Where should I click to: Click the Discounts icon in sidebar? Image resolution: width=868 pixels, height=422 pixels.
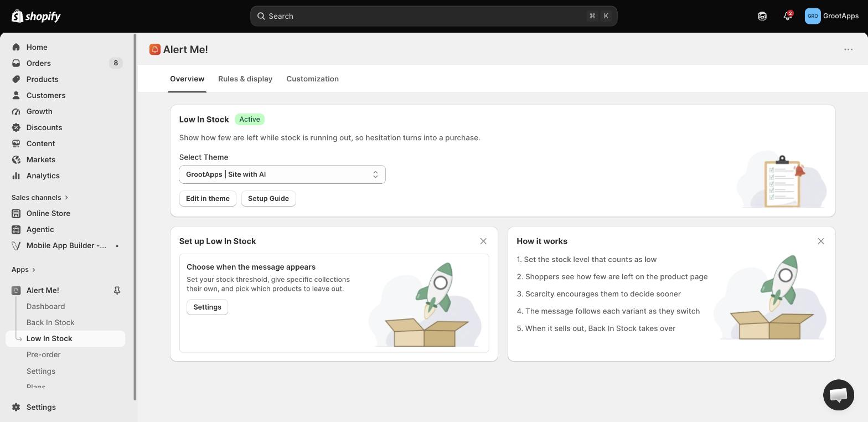click(x=16, y=127)
